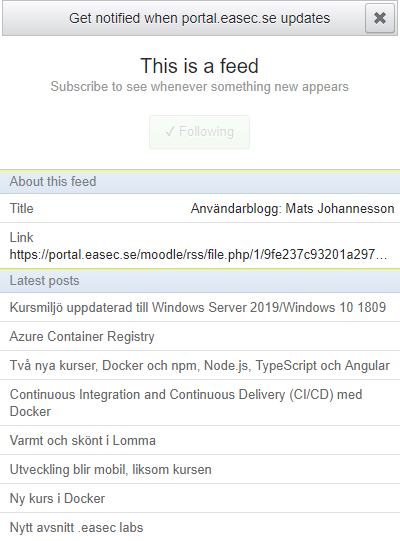Viewport: 400px width, 541px height.
Task: Open the Varmt och skönt i Lomma post
Action: click(200, 440)
